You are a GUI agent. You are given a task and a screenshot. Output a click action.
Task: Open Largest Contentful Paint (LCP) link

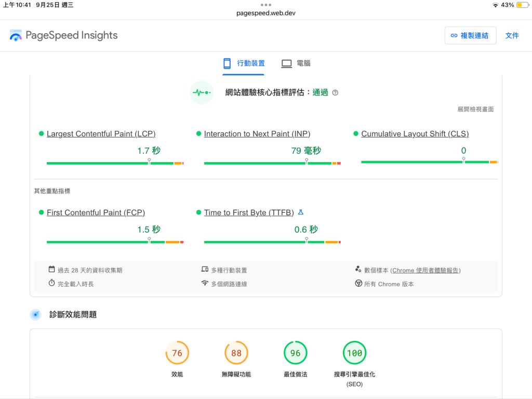[x=101, y=134]
